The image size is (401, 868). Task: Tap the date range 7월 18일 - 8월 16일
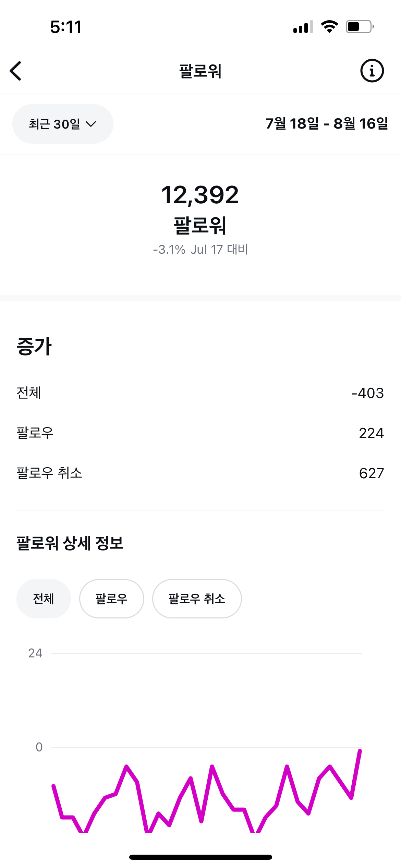[327, 124]
